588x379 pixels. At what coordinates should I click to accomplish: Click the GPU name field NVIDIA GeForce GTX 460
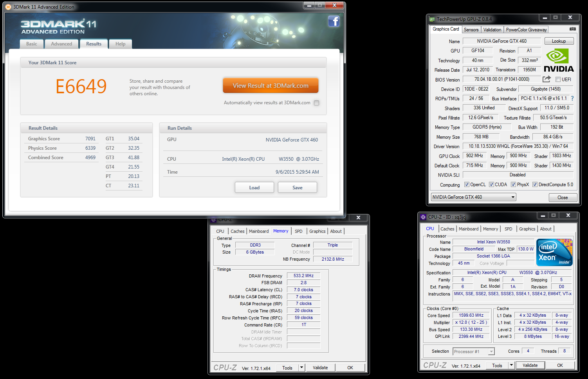[502, 41]
